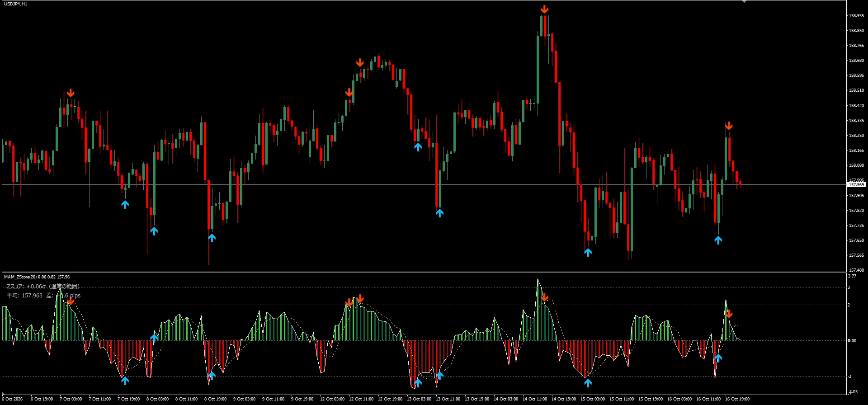Click the 3.77 indicator scale maximum
Viewport: 868px width, 405px height.
tap(852, 276)
